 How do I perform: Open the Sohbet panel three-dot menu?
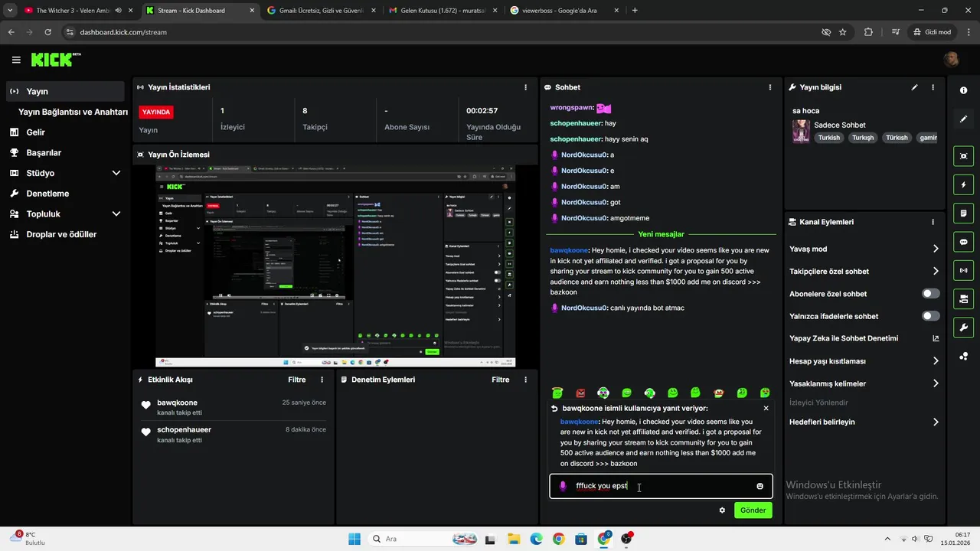[769, 87]
